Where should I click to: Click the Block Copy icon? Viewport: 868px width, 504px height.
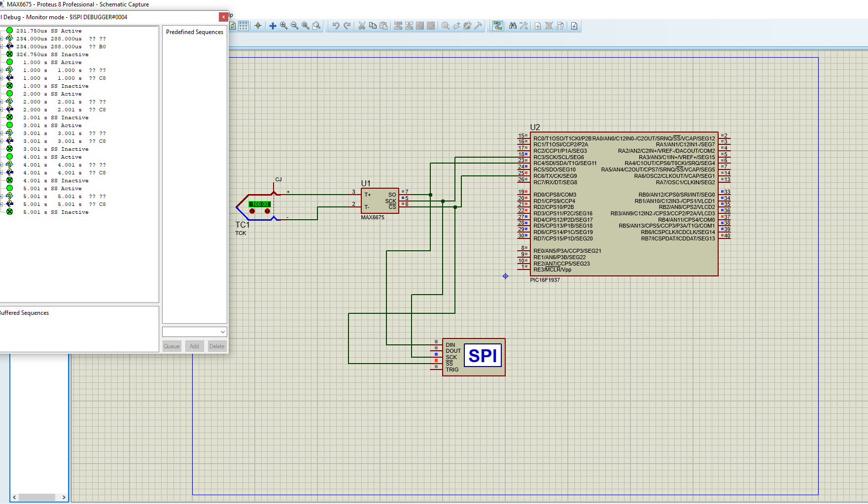click(398, 26)
